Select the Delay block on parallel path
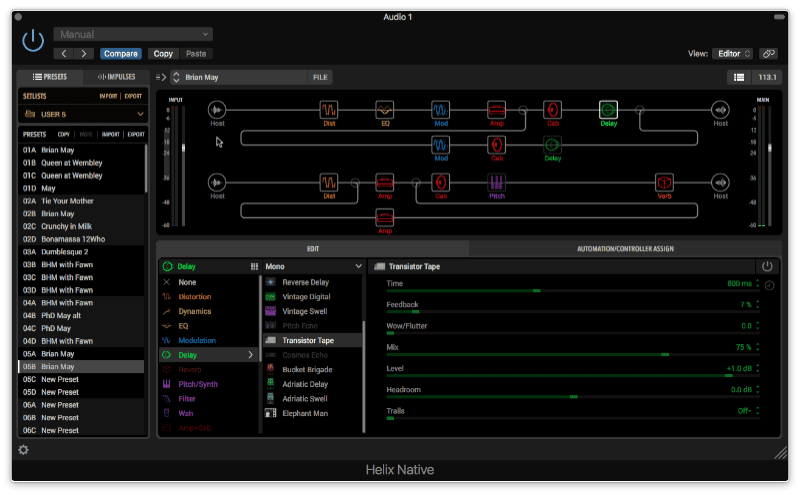800x495 pixels. click(552, 145)
